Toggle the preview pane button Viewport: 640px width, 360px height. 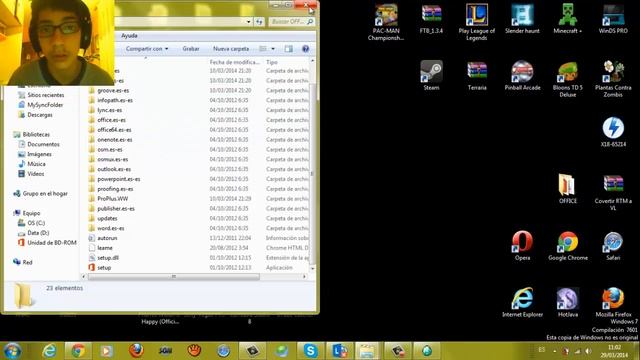point(289,49)
